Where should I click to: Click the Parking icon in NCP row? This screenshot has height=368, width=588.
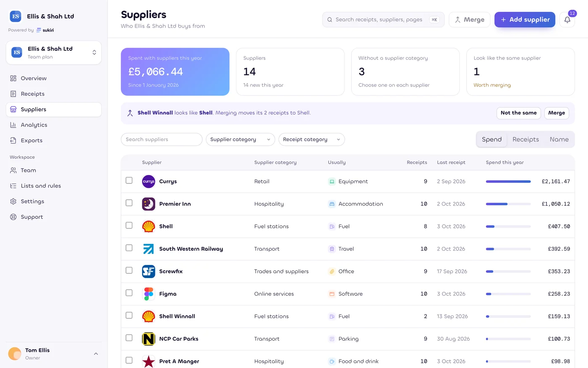click(332, 339)
